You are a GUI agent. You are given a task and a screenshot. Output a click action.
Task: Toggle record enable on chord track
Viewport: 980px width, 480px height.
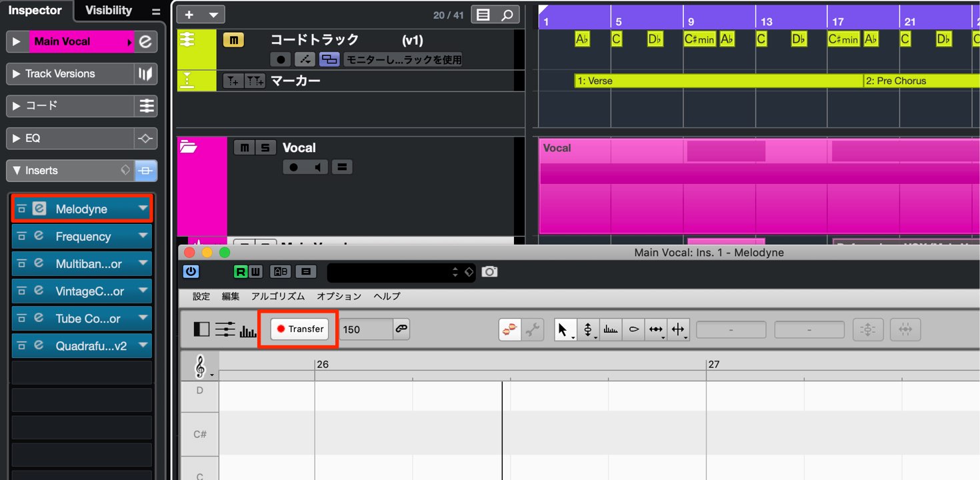click(281, 59)
